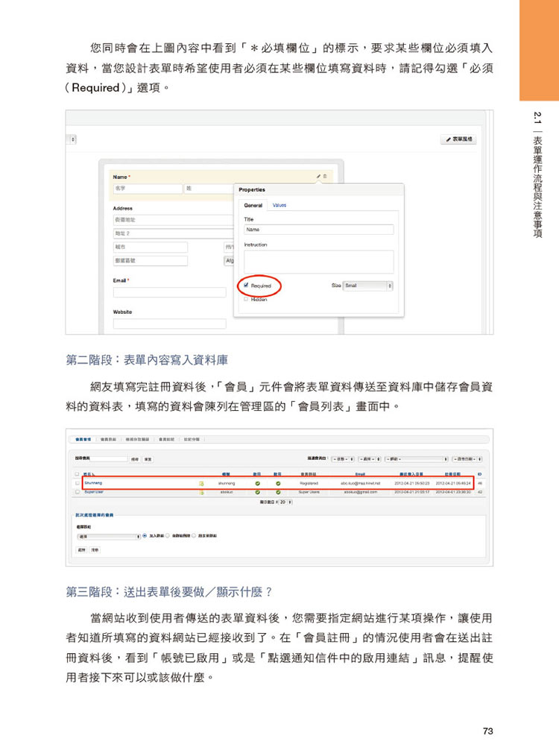The height and width of the screenshot is (756, 559).
Task: Open the country dropdown starting with Afg
Action: (x=230, y=260)
